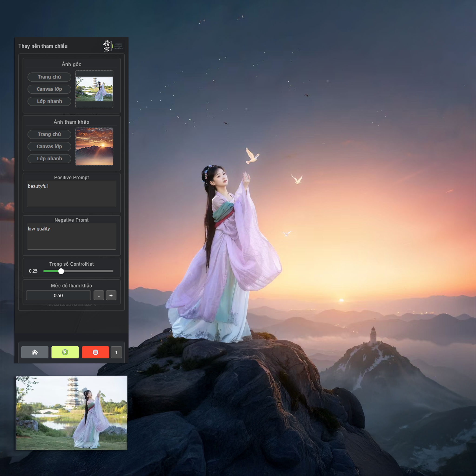Click the home icon button
The image size is (476, 476).
(34, 352)
